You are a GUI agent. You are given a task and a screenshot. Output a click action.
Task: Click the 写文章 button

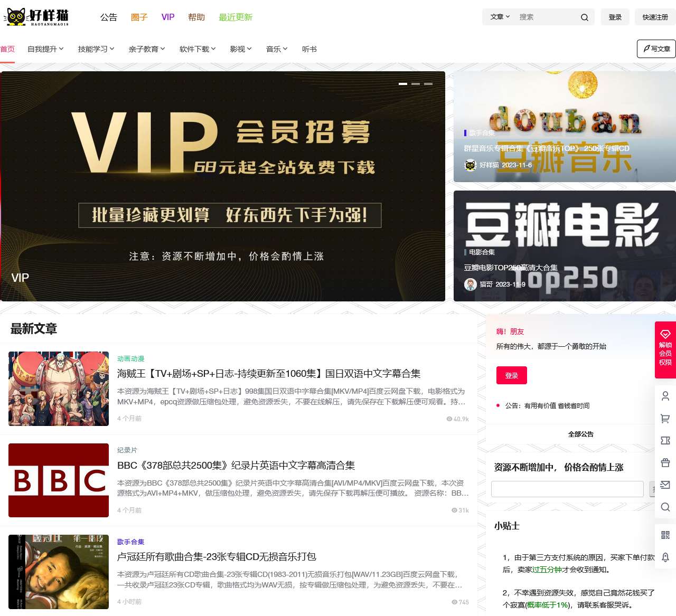click(656, 49)
